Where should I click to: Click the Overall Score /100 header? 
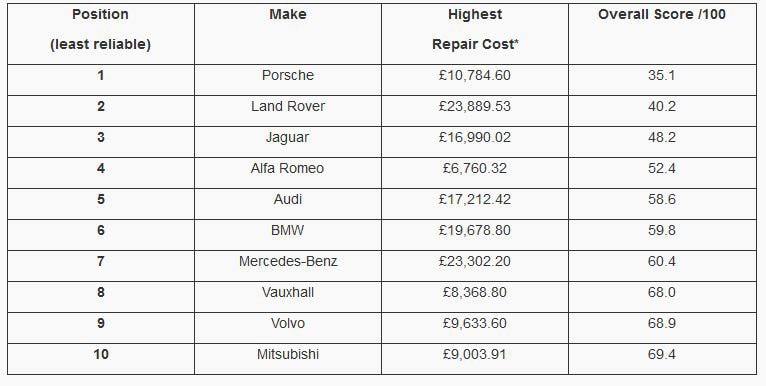662,34
